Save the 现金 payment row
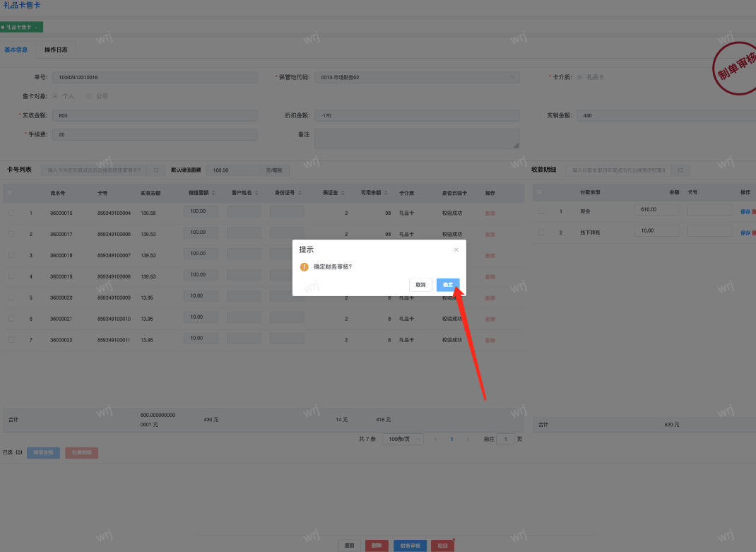756x552 pixels. click(x=745, y=212)
